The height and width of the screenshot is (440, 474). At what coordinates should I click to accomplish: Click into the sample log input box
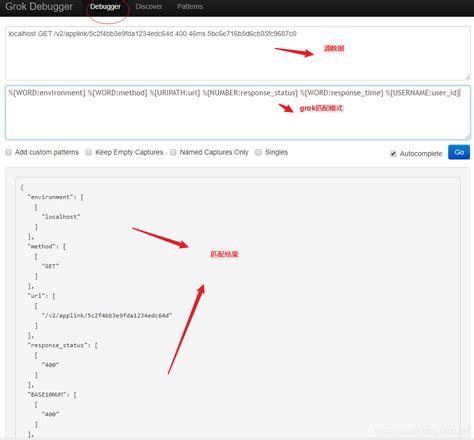click(x=238, y=53)
